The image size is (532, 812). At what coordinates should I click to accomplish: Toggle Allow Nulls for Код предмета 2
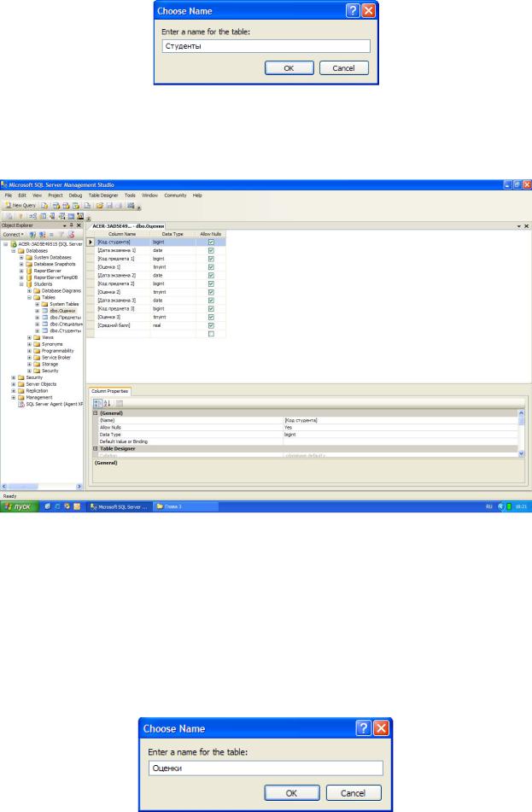pos(211,283)
